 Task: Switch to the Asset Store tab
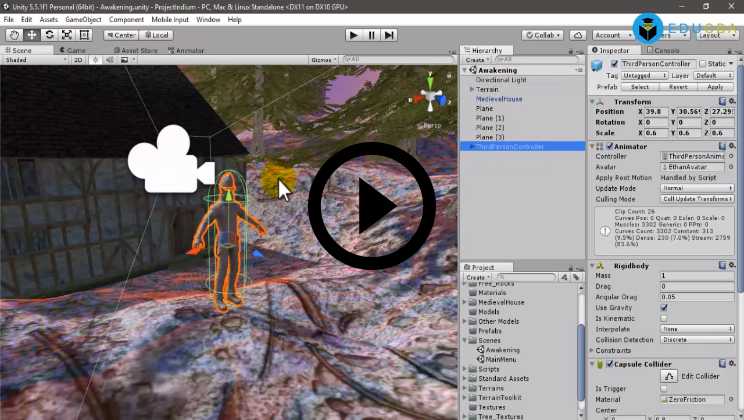(x=136, y=50)
